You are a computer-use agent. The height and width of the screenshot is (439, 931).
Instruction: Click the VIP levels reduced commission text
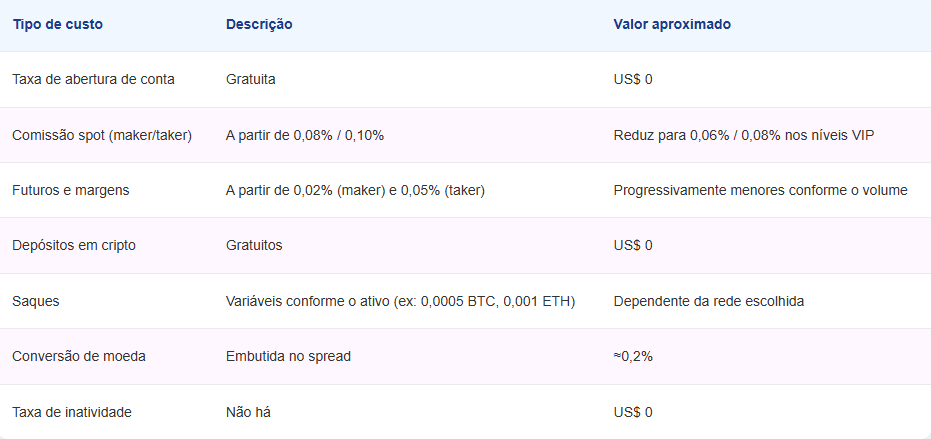[744, 135]
